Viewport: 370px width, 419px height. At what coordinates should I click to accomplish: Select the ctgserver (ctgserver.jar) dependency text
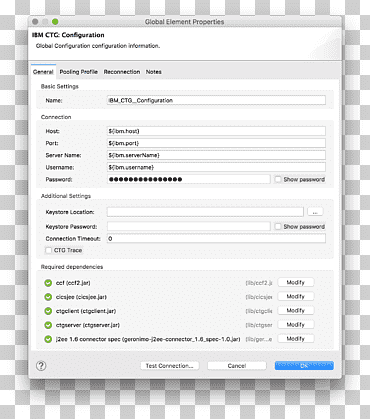88,325
